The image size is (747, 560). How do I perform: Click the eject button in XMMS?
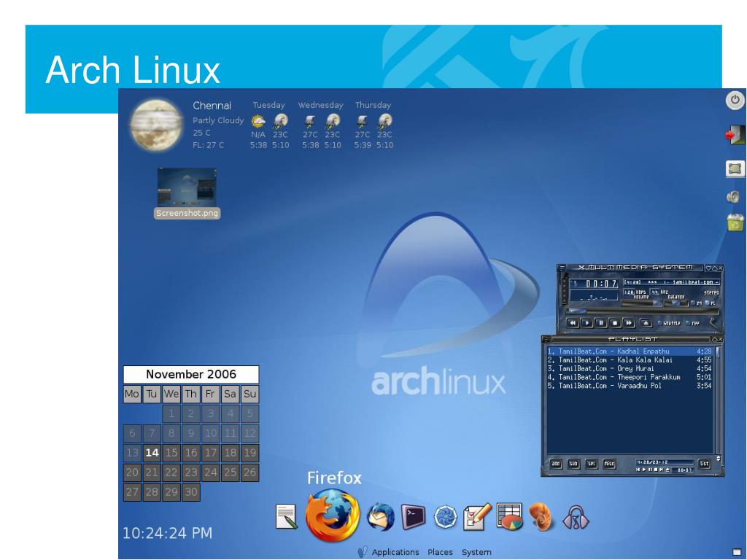pos(646,323)
